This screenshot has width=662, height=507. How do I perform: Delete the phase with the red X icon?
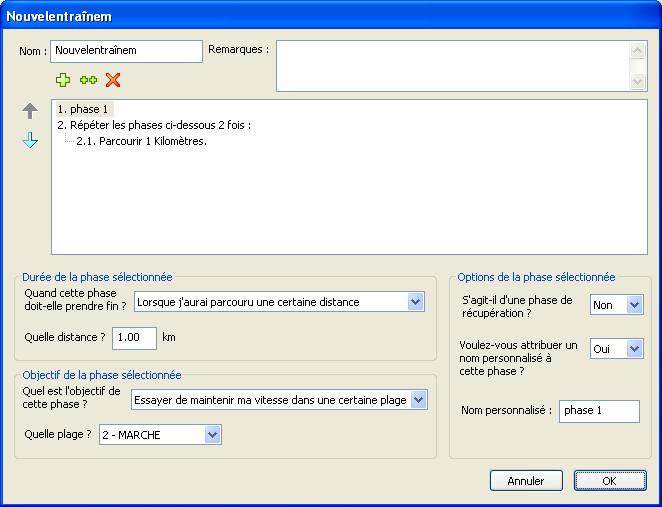pyautogui.click(x=113, y=80)
